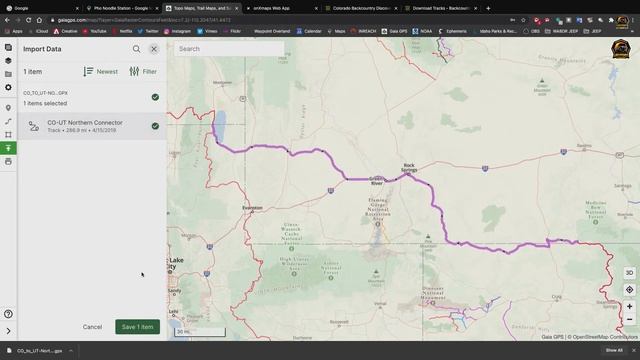Viewport: 640px width, 360px height.
Task: Click the Rock Springs label on map
Action: click(409, 168)
